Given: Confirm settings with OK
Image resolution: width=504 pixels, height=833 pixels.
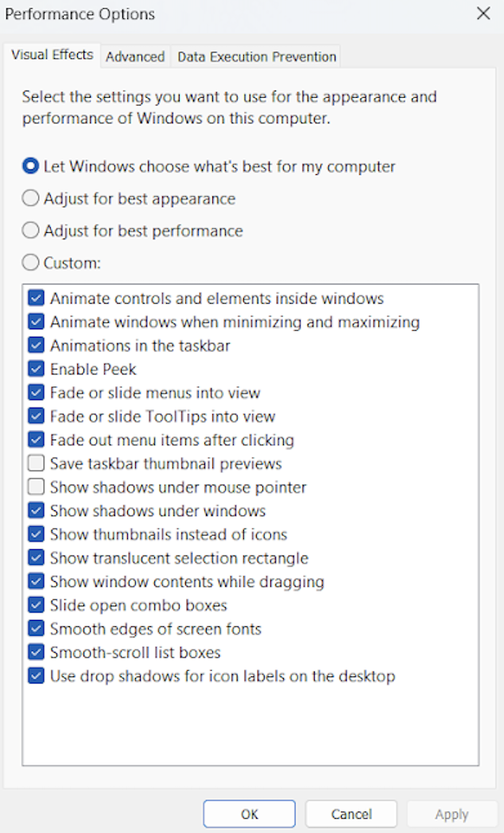Looking at the screenshot, I should tap(249, 814).
